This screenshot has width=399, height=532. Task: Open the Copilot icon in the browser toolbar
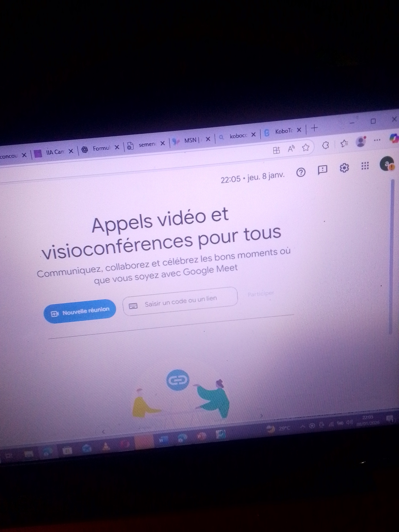click(394, 138)
